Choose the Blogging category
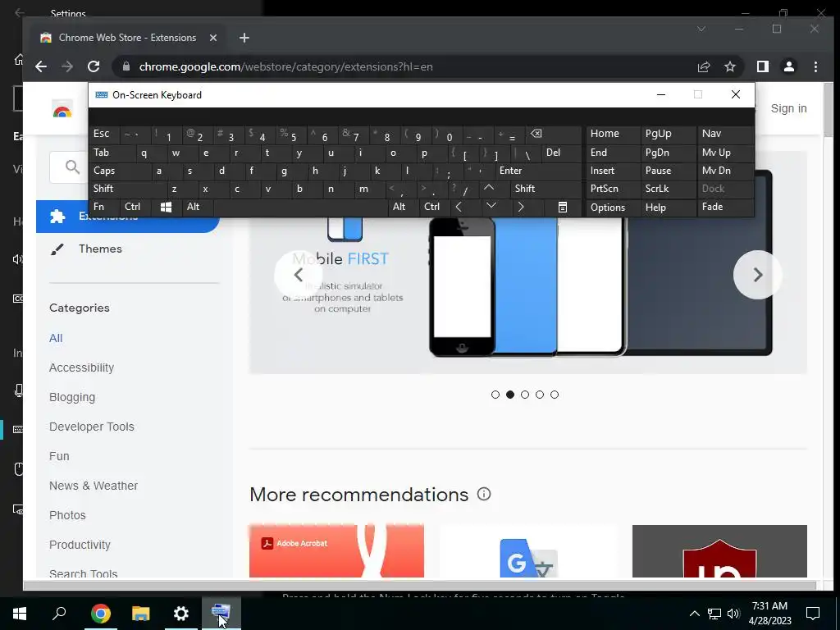The image size is (840, 630). tap(72, 397)
